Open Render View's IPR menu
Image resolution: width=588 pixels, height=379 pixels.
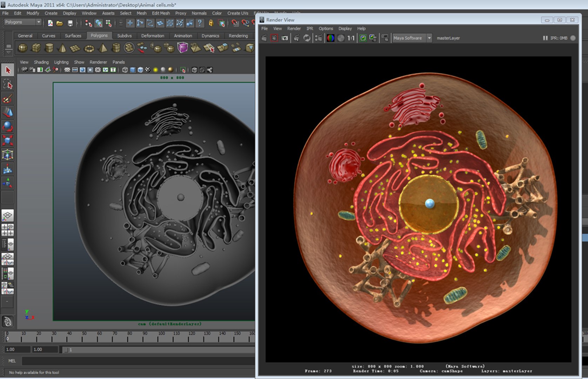(x=310, y=28)
